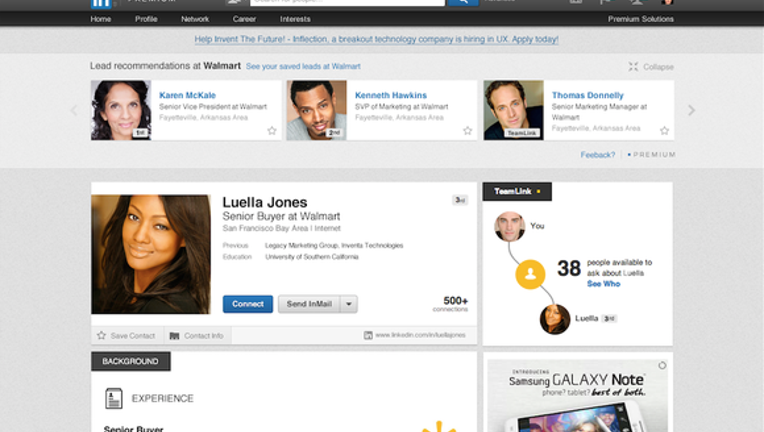Click the ad options circle on Samsung ad
This screenshot has height=432, width=764.
[662, 365]
